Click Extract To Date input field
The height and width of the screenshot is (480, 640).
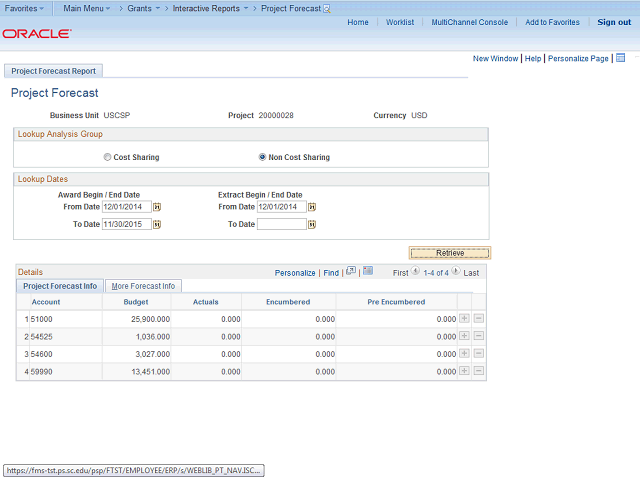(x=281, y=225)
